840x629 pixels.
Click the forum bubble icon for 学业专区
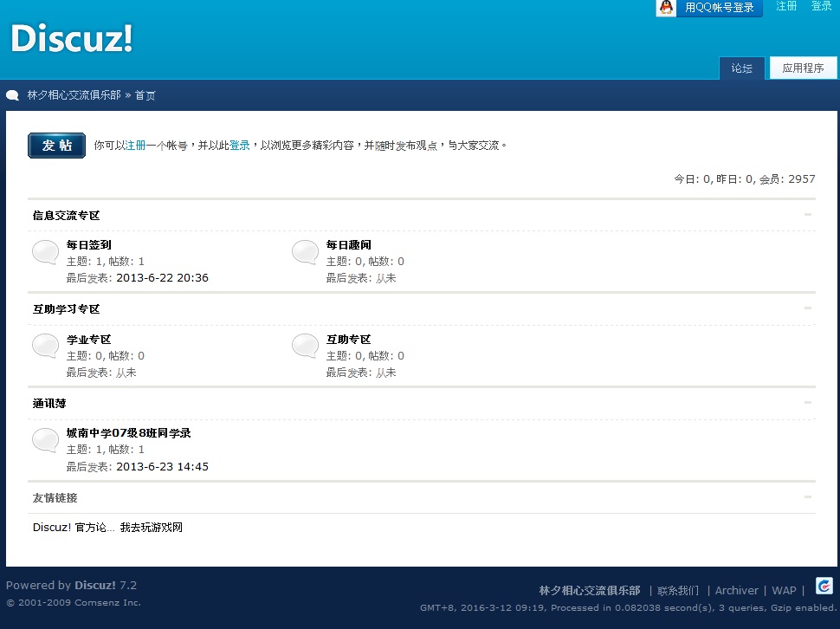[46, 346]
